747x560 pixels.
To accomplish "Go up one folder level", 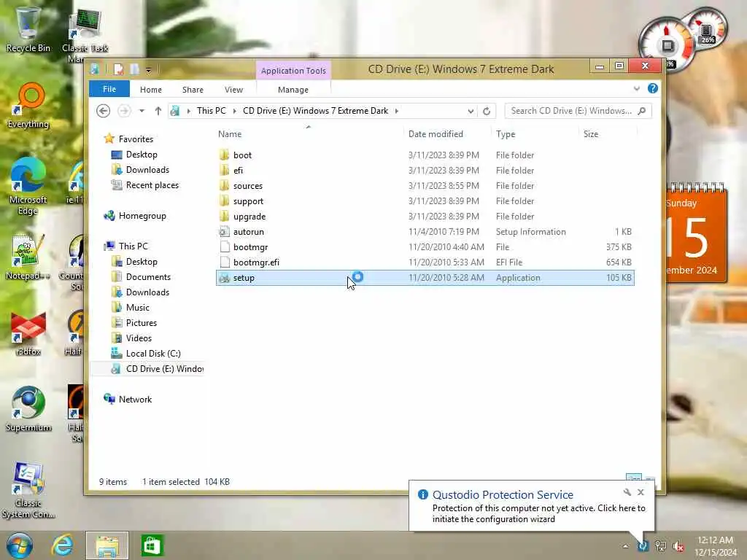I will point(158,111).
